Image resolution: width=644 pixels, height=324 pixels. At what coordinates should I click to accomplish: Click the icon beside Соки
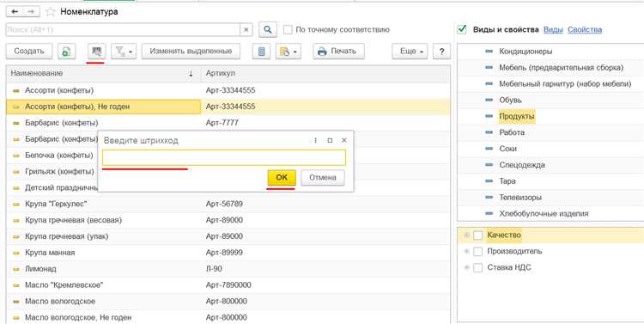coord(489,149)
